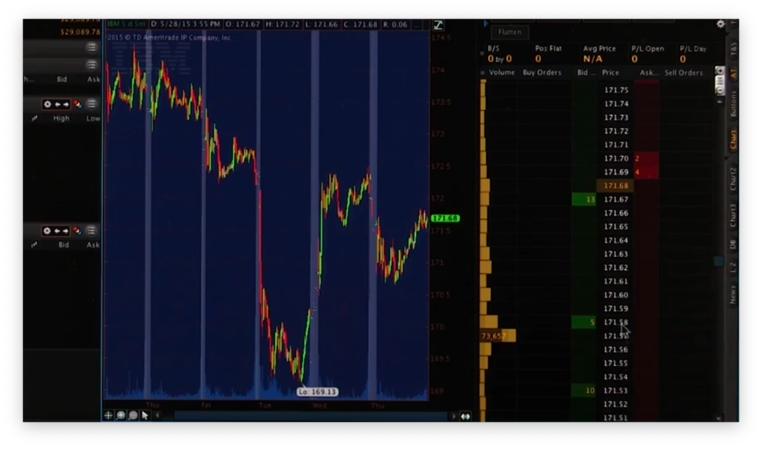Open the second list menu dropdown in left panel
The width and height of the screenshot is (762, 449).
click(x=92, y=65)
